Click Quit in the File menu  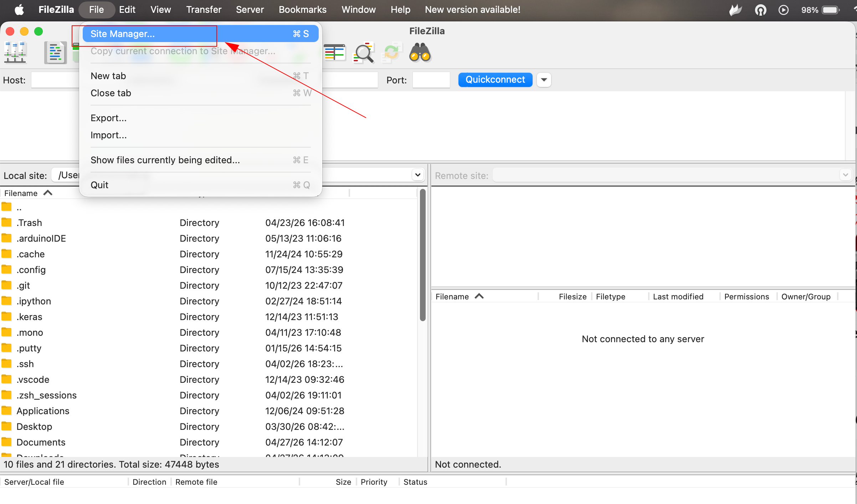[99, 185]
